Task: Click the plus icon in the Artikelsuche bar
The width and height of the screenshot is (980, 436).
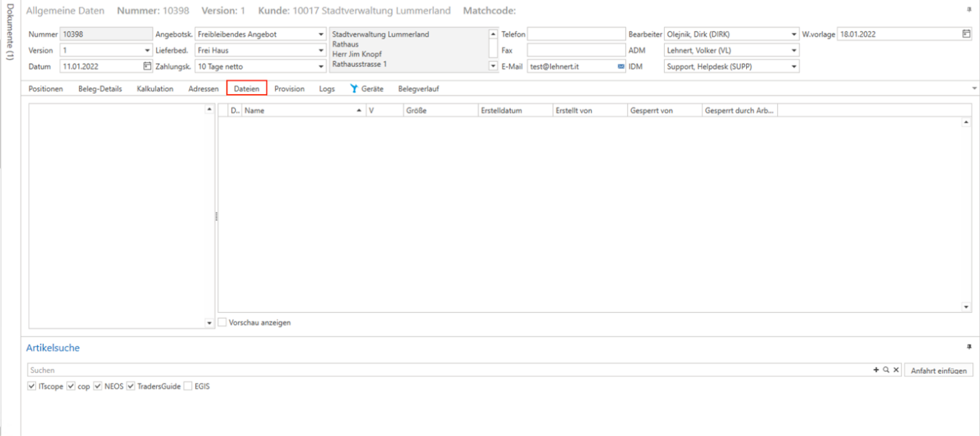Action: tap(876, 369)
